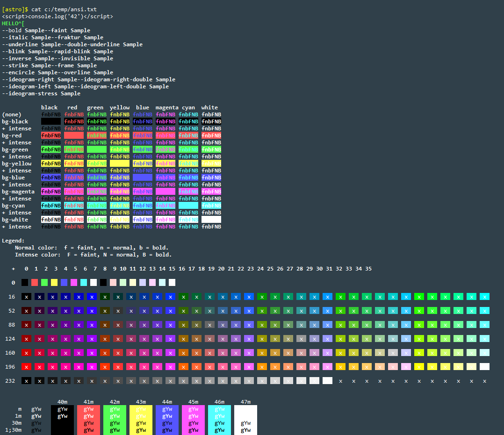Click the "bg-yellow" row label
The width and height of the screenshot is (504, 435).
point(17,164)
